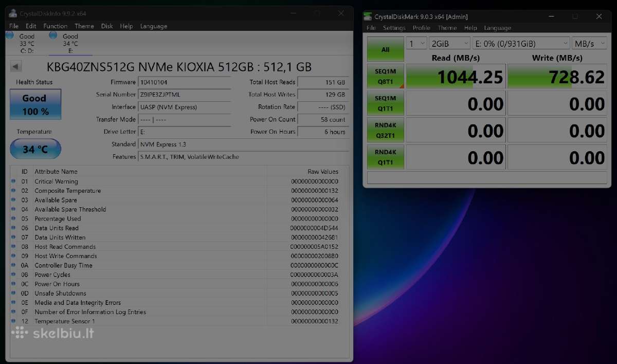Click the Unsafe Shutdowns status dot
The height and width of the screenshot is (364, 617).
pos(13,293)
